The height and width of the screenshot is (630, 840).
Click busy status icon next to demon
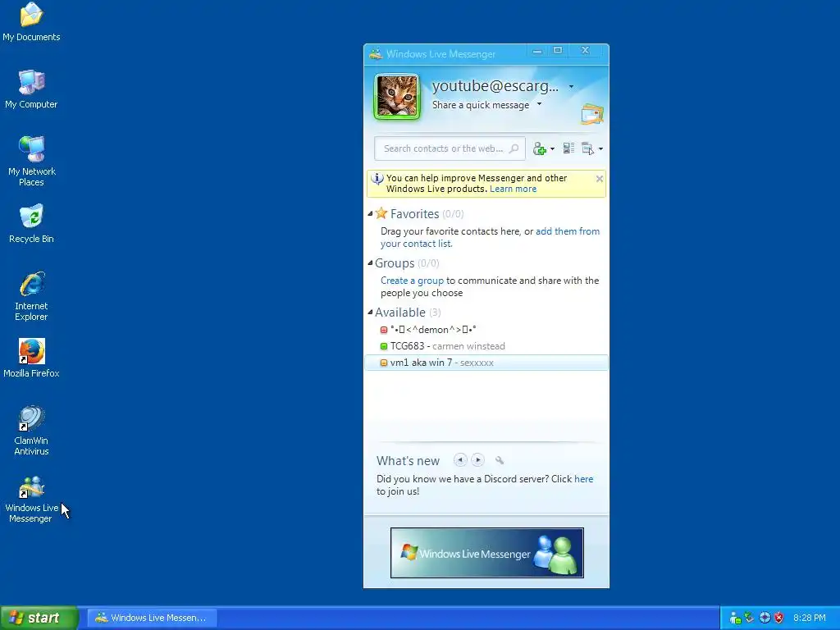click(384, 330)
